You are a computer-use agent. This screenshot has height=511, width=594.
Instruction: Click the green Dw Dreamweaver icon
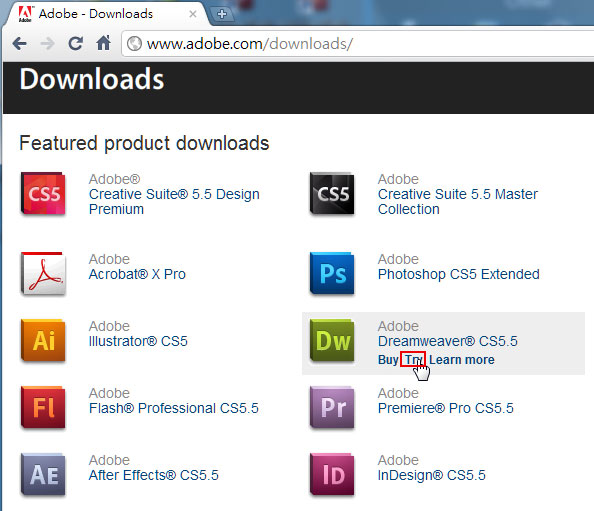(x=332, y=341)
